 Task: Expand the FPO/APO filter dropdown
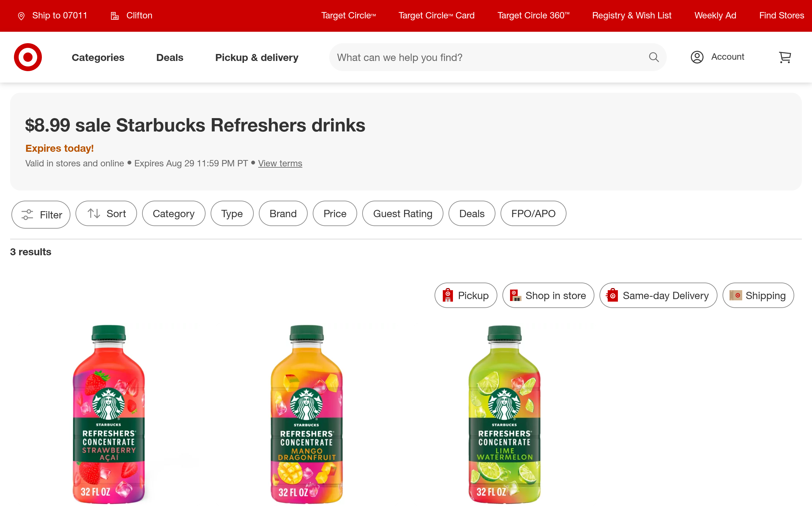[x=533, y=213]
